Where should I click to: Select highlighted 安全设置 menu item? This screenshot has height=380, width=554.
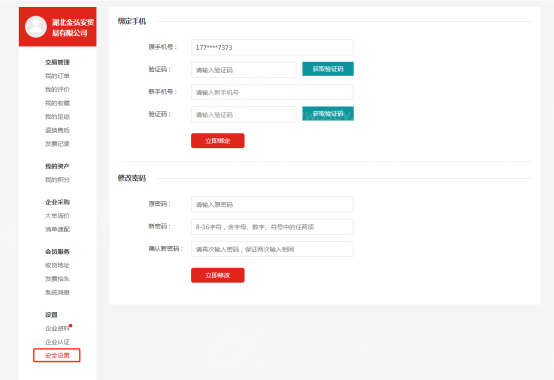click(57, 355)
